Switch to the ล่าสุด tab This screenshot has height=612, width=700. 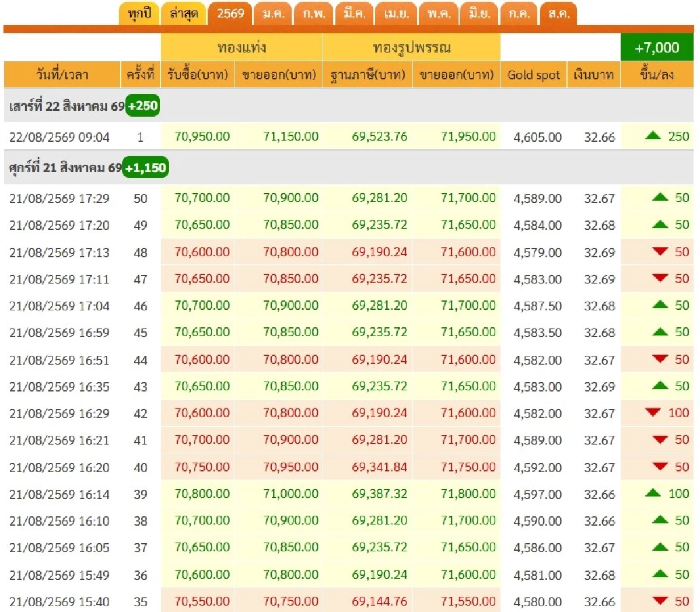coord(184,13)
